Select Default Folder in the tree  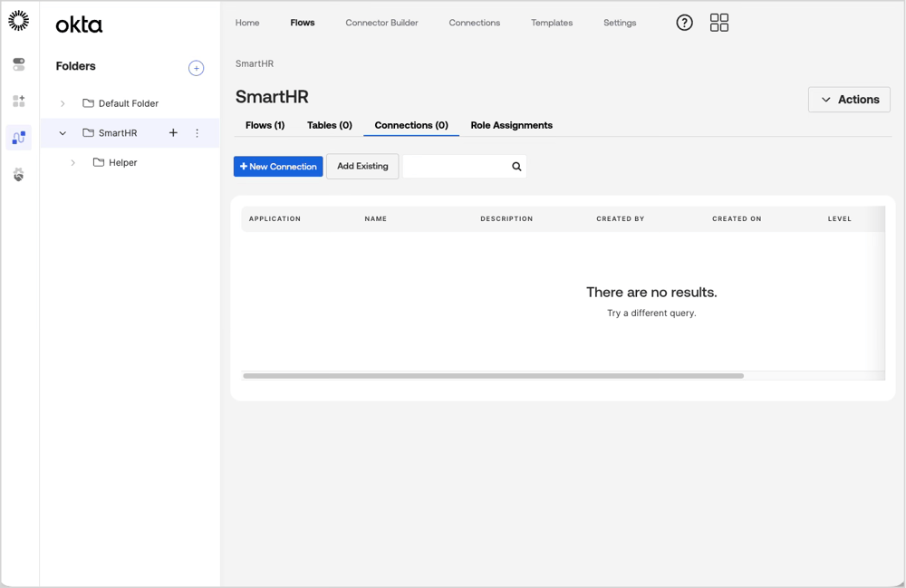[120, 103]
